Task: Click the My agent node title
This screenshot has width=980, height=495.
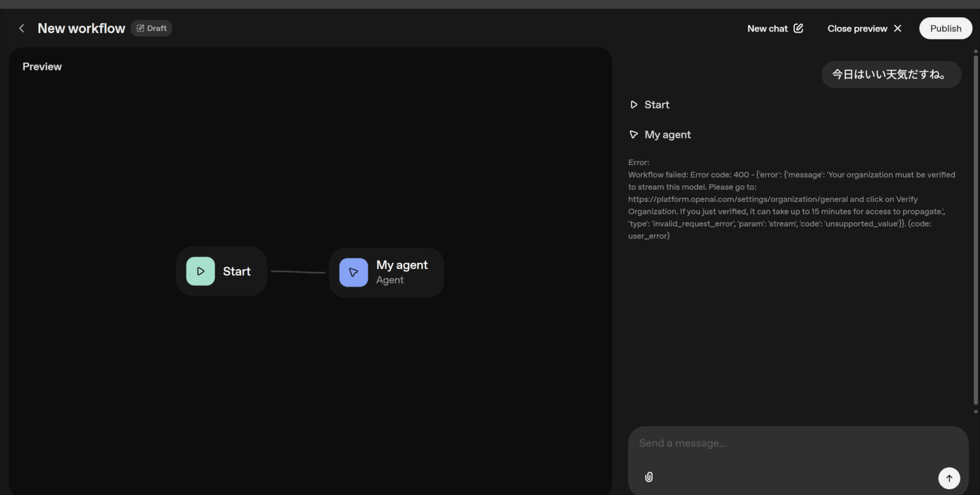Action: click(x=401, y=265)
